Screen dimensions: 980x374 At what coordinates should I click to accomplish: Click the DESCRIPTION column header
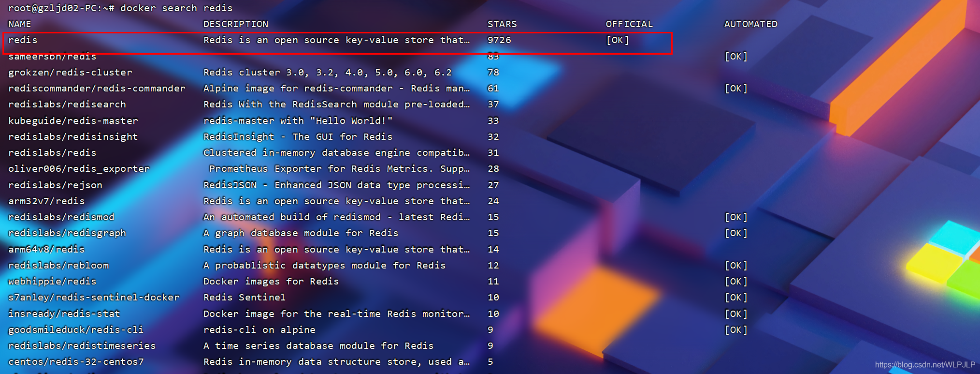[236, 24]
